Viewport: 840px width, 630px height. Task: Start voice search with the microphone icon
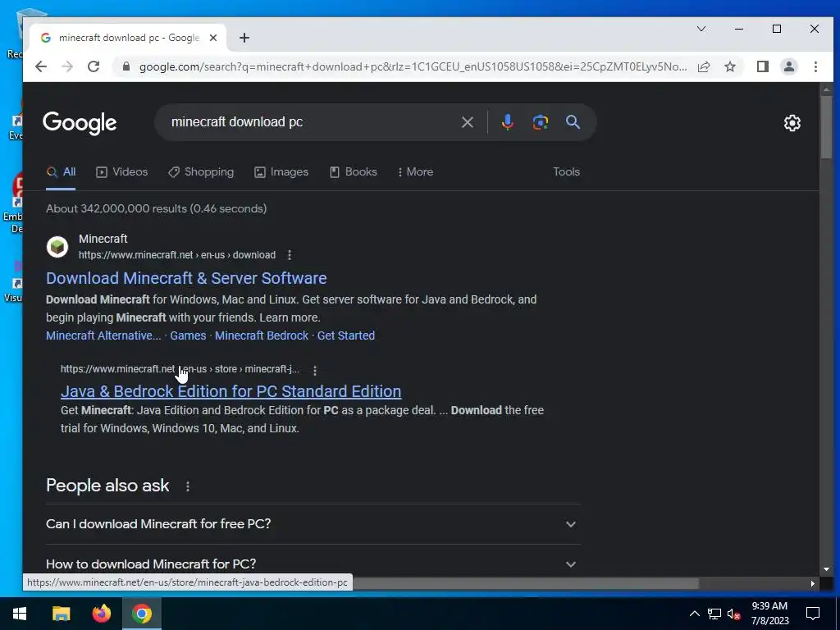tap(507, 122)
